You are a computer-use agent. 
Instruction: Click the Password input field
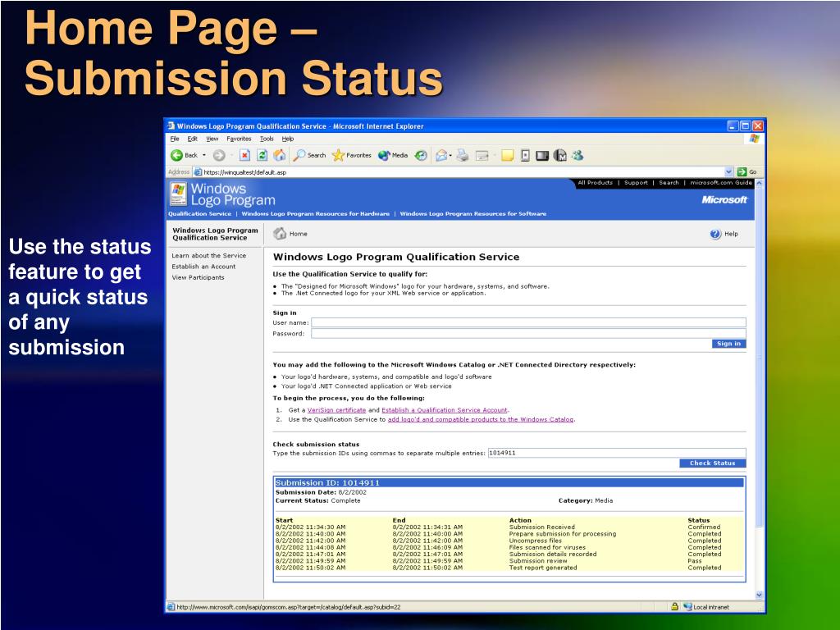(x=528, y=333)
